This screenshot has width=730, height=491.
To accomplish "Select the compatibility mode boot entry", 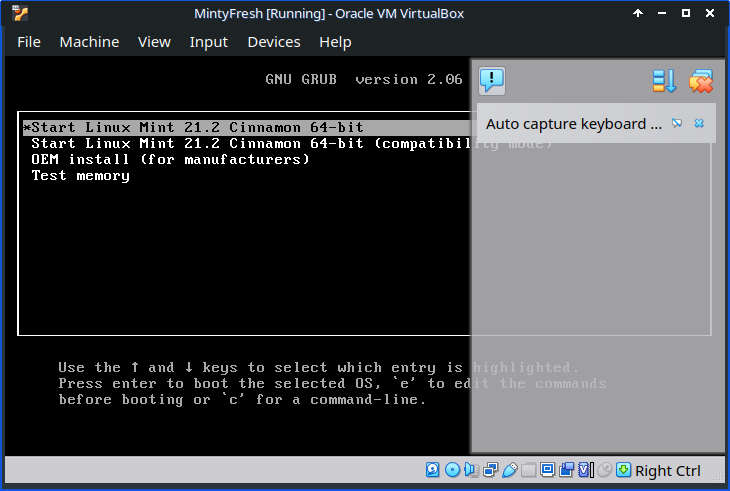I will 291,143.
